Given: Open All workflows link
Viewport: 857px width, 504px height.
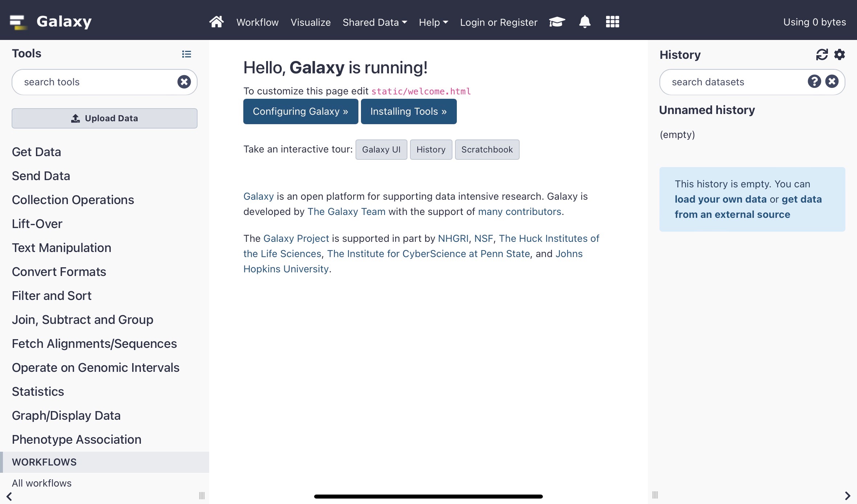Looking at the screenshot, I should 42,483.
